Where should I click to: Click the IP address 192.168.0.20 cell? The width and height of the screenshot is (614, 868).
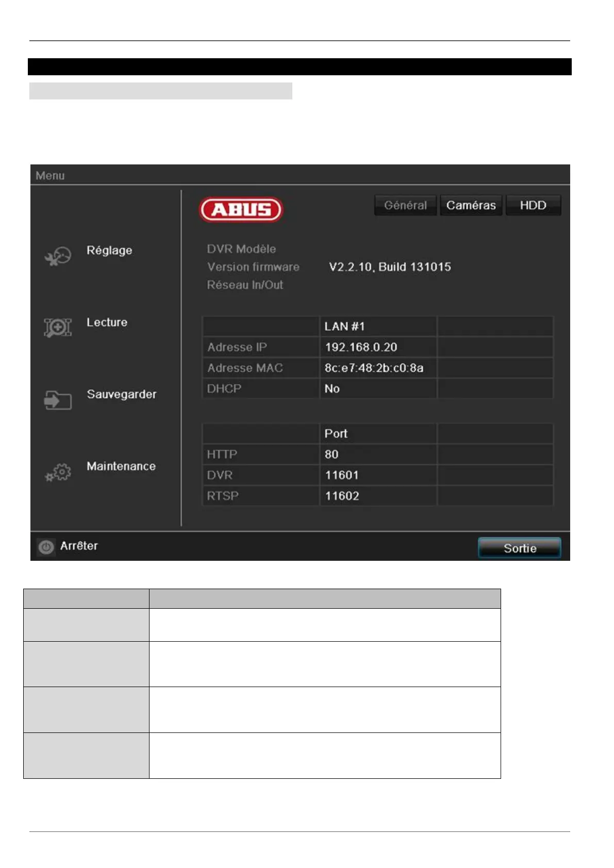[x=378, y=347]
